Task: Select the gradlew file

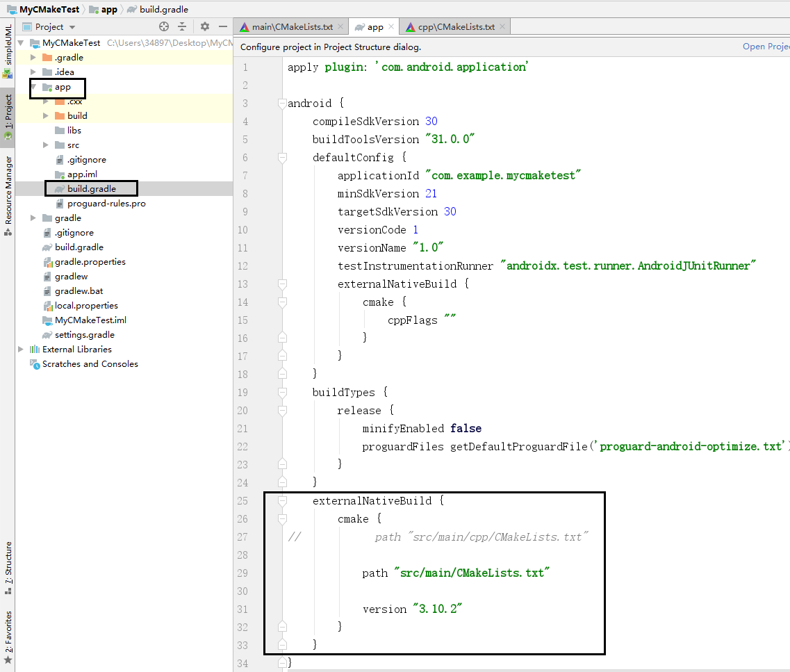Action: pyautogui.click(x=71, y=277)
